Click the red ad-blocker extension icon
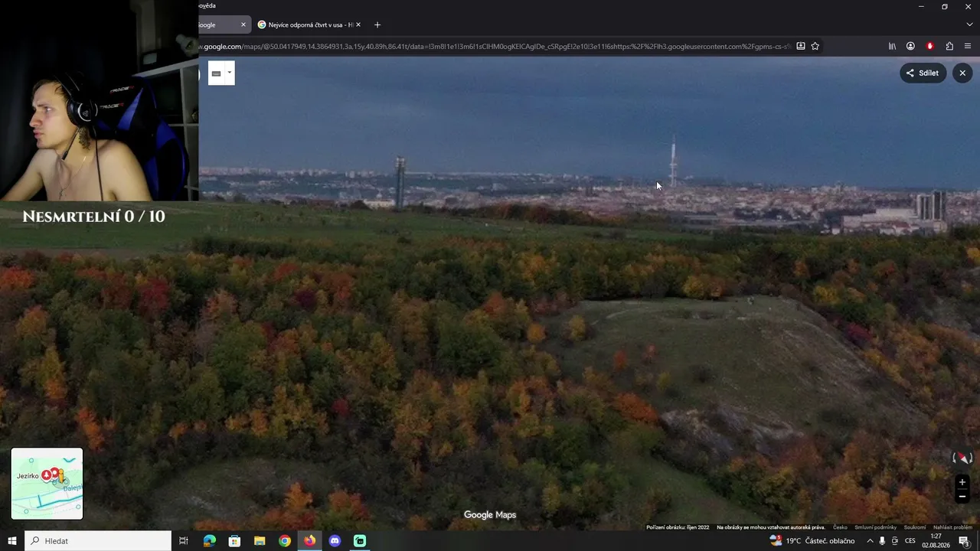The width and height of the screenshot is (980, 551). (930, 46)
